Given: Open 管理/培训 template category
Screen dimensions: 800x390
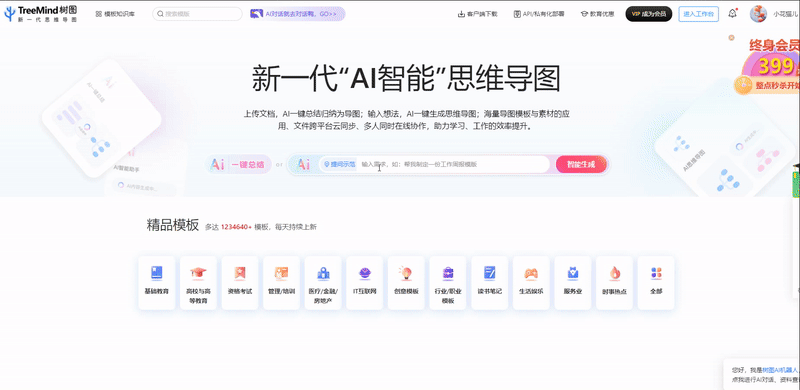Looking at the screenshot, I should [x=281, y=282].
